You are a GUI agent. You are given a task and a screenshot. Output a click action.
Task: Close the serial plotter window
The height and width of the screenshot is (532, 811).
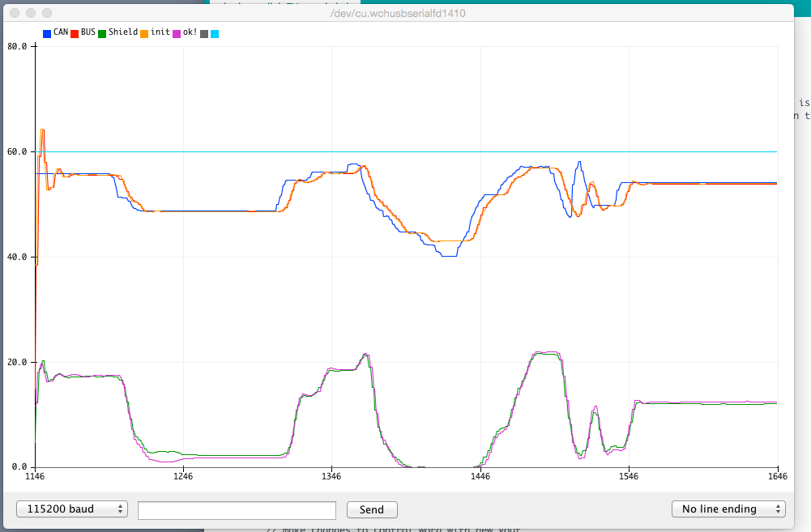pyautogui.click(x=15, y=14)
